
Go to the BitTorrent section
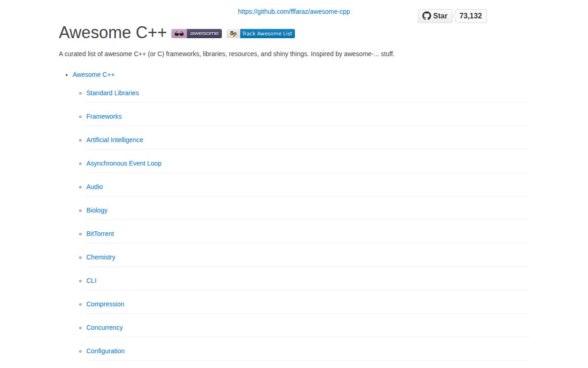tap(100, 234)
